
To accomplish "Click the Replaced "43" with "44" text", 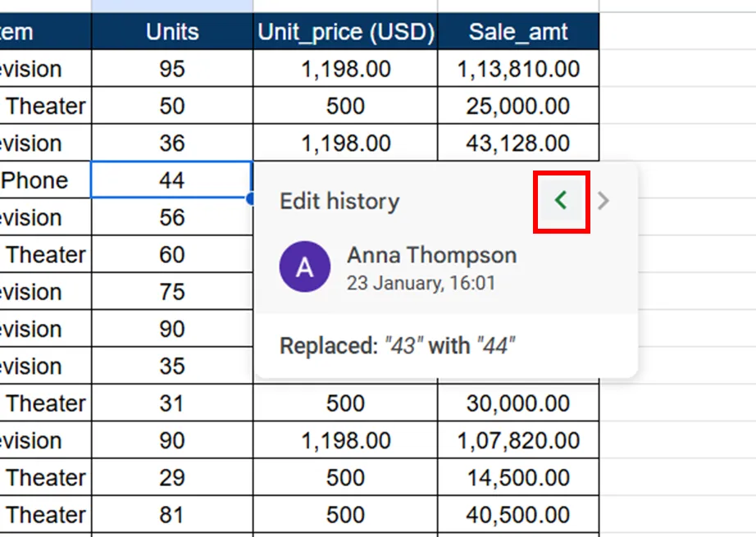I will pos(398,346).
